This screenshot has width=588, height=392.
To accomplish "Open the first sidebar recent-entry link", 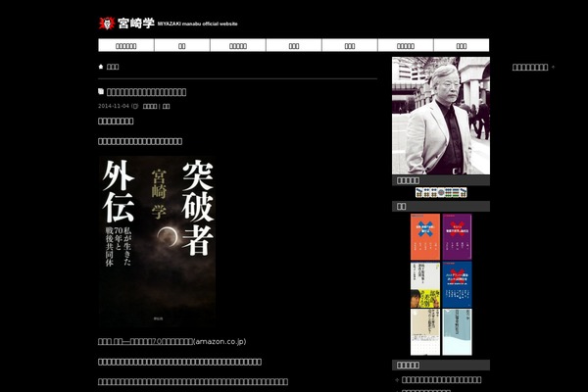I will coord(441,379).
